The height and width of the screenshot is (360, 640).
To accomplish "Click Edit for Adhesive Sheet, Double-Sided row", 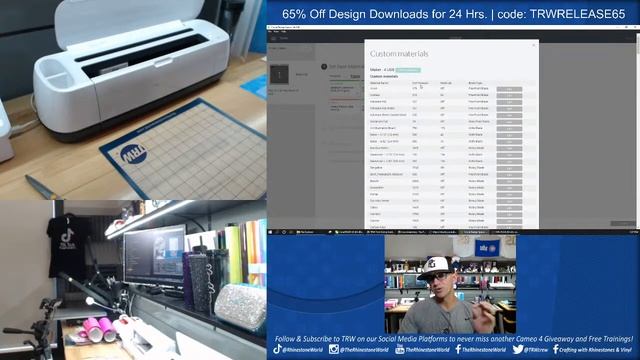I will (509, 115).
